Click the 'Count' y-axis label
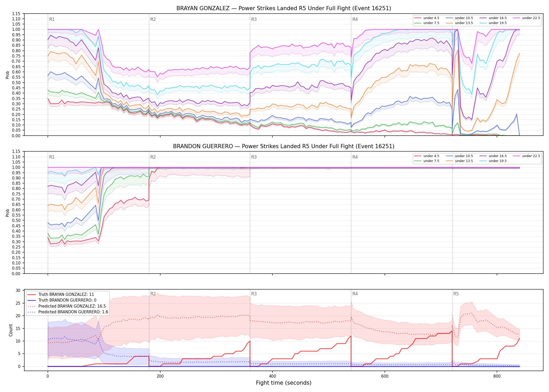 click(x=11, y=330)
